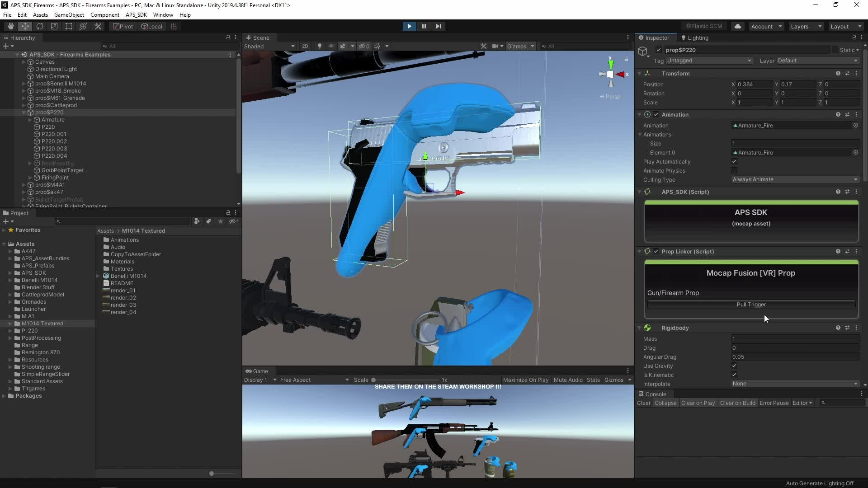Switch to the Lighting tab
868x488 pixels.
point(697,38)
